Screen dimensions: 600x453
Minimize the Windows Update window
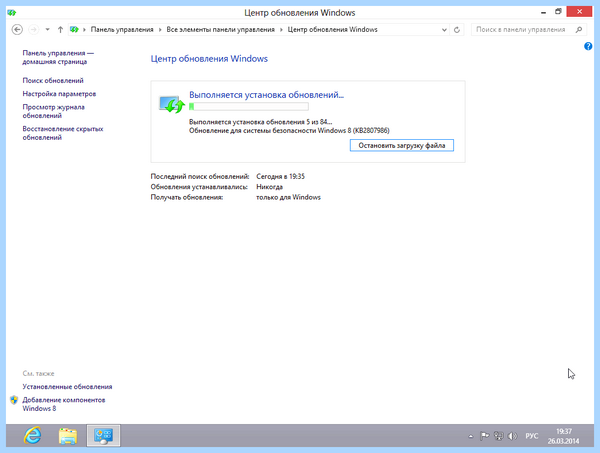(x=543, y=12)
